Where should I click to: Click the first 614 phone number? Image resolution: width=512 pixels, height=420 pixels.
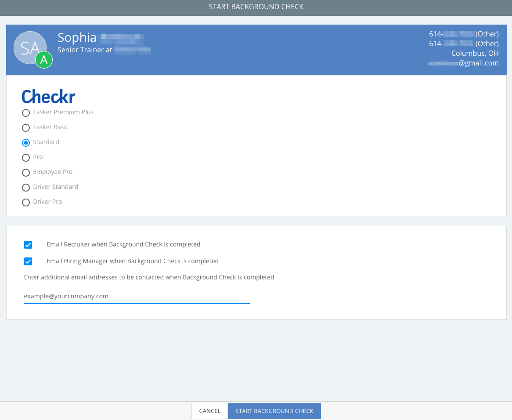pyautogui.click(x=464, y=34)
